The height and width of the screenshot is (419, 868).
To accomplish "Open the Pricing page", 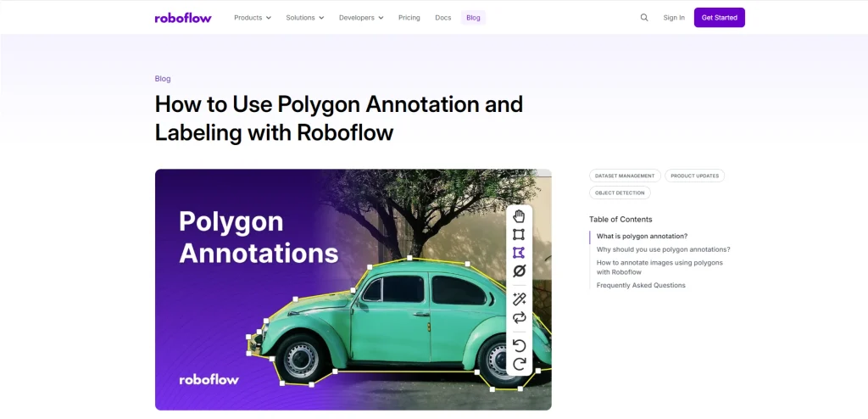I will pos(409,18).
